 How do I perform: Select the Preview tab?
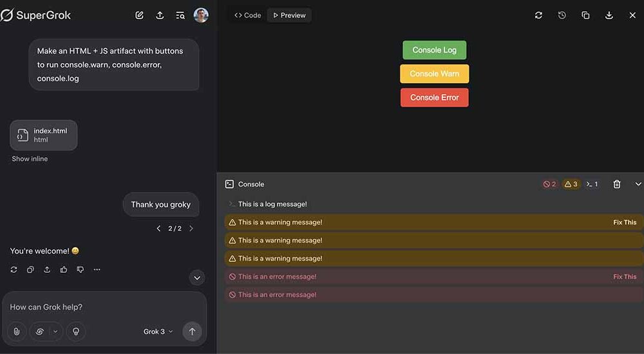(x=289, y=15)
